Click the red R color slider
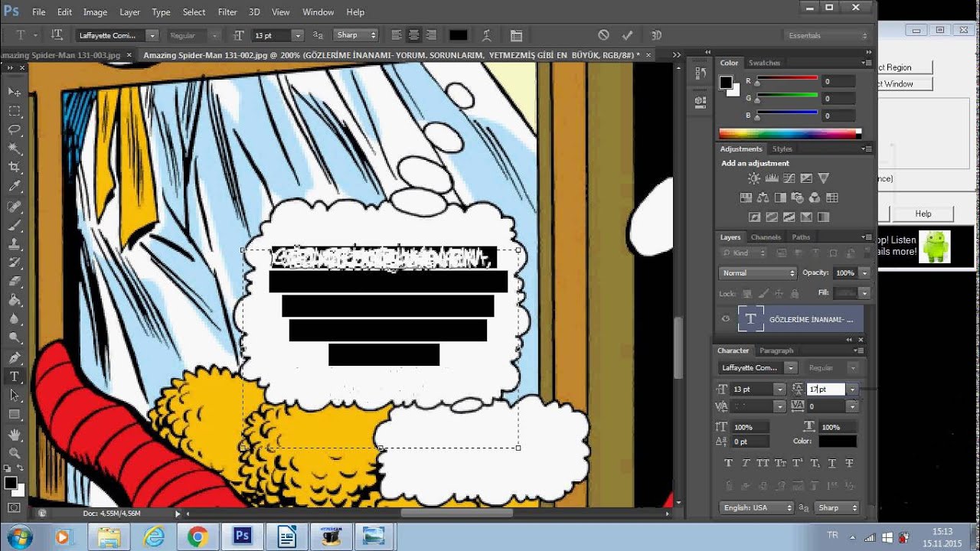980x551 pixels. (x=787, y=80)
